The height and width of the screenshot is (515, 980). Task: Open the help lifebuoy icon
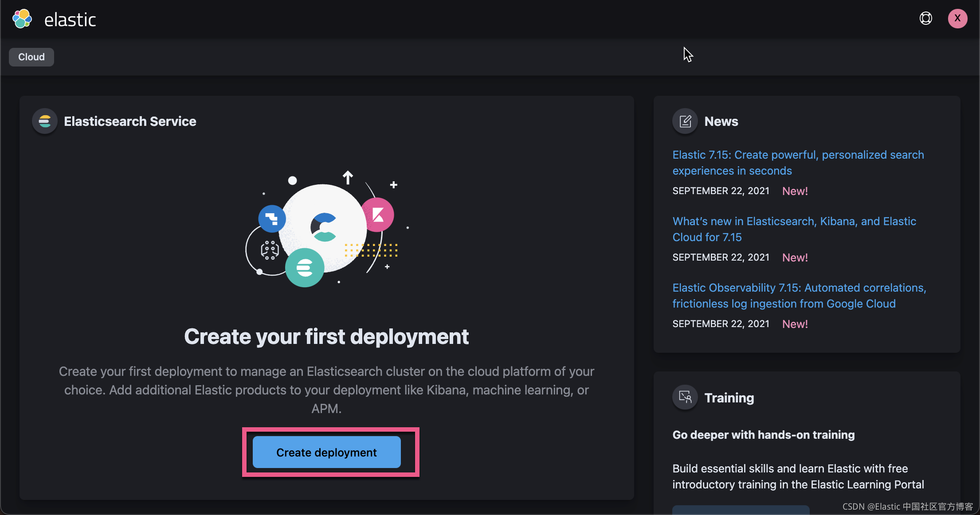[x=925, y=18]
